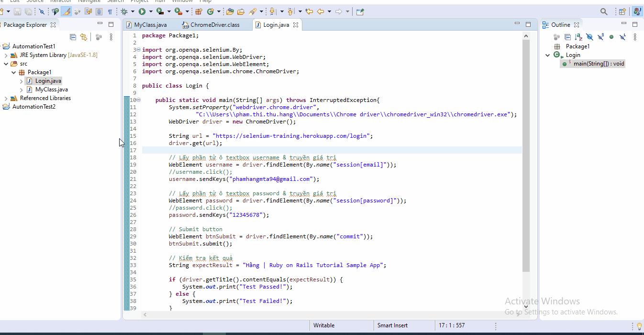Open the dropdown arrow beside Run button
Screen dimensions: 644x335
pos(151,11)
